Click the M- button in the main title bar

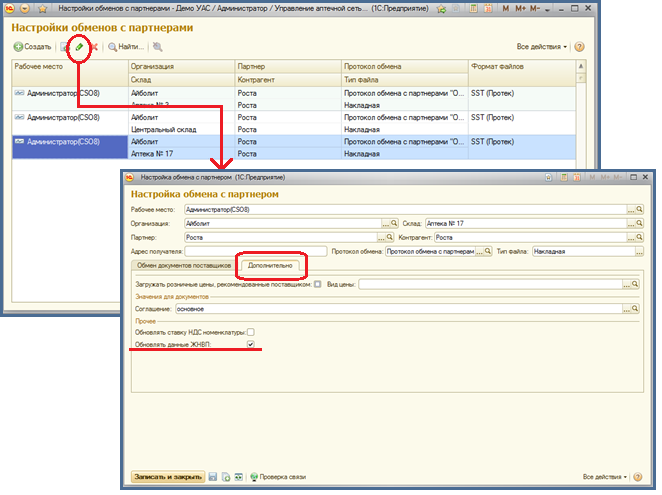pyautogui.click(x=534, y=8)
